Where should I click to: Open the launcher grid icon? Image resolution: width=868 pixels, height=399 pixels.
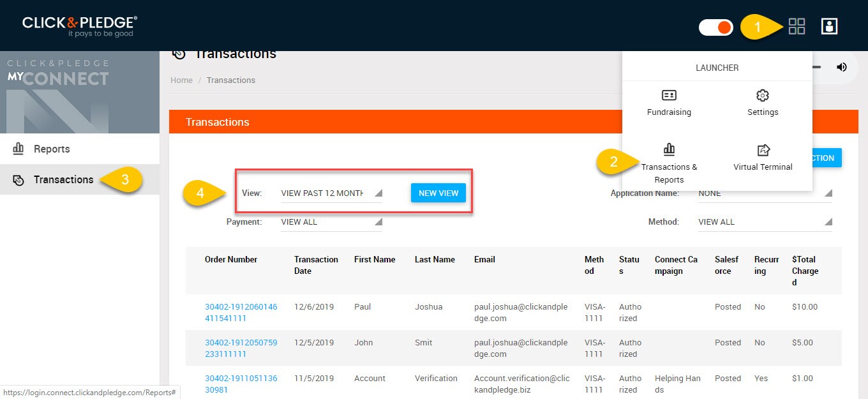click(x=797, y=26)
